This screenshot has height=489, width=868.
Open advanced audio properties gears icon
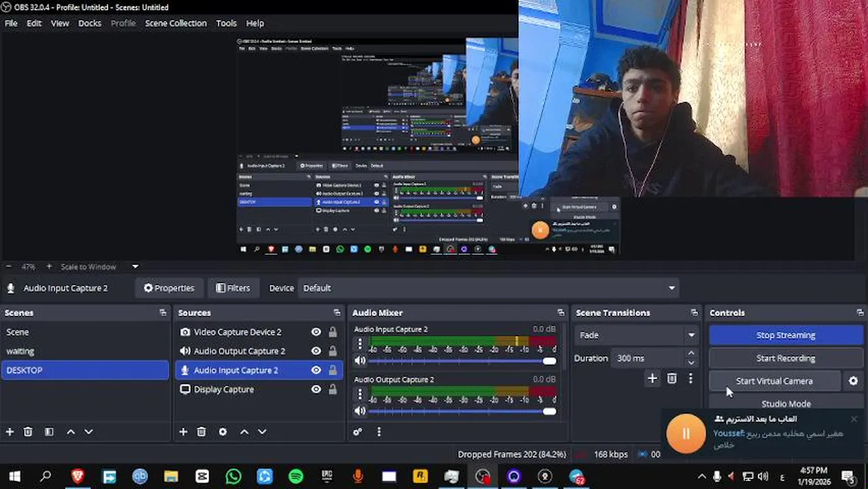point(357,432)
